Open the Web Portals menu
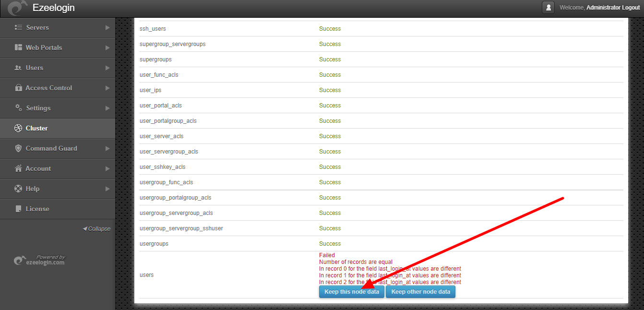This screenshot has width=644, height=310. point(58,48)
